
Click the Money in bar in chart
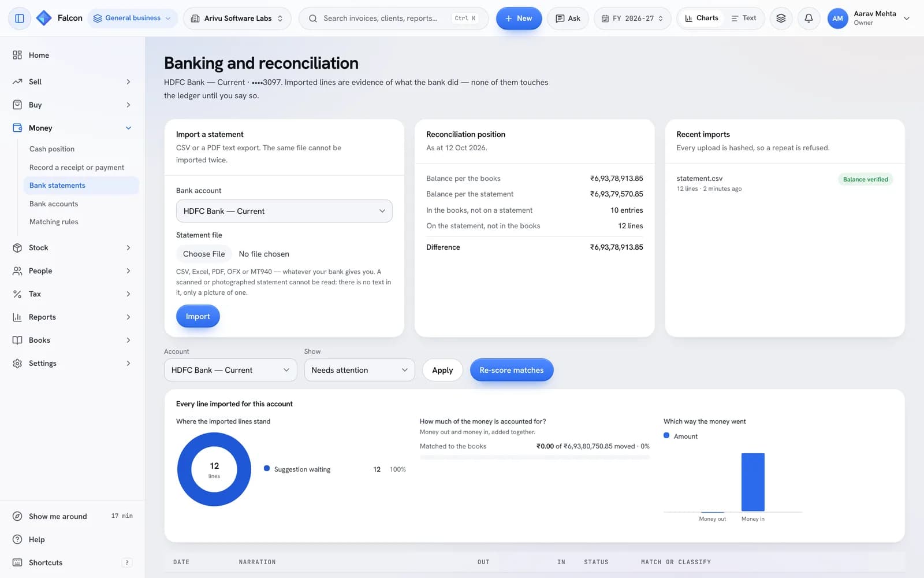click(752, 482)
